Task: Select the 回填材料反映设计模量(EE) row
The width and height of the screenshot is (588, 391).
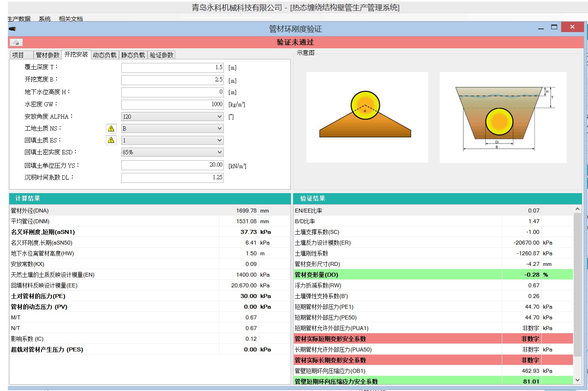Action: (x=149, y=285)
